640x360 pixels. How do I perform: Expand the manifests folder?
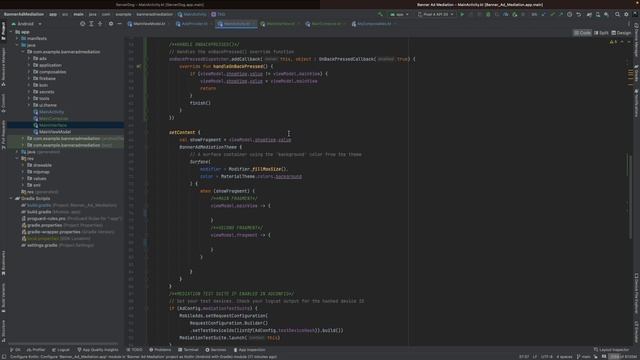click(17, 38)
